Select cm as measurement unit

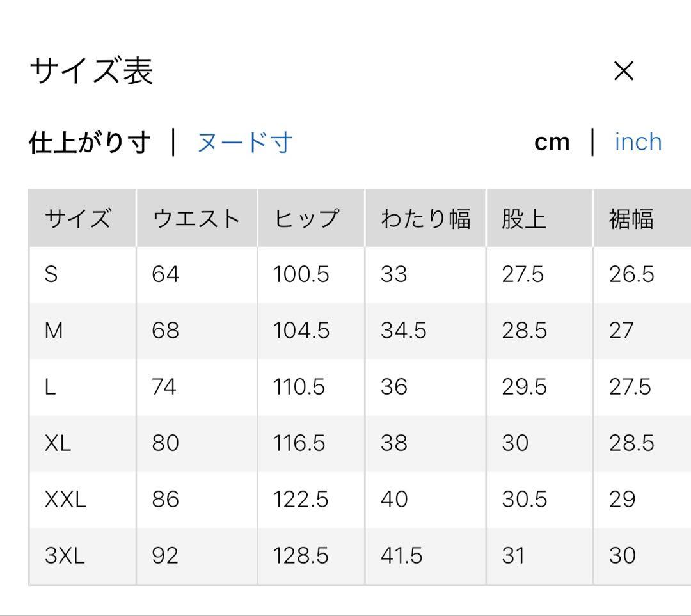pos(552,142)
